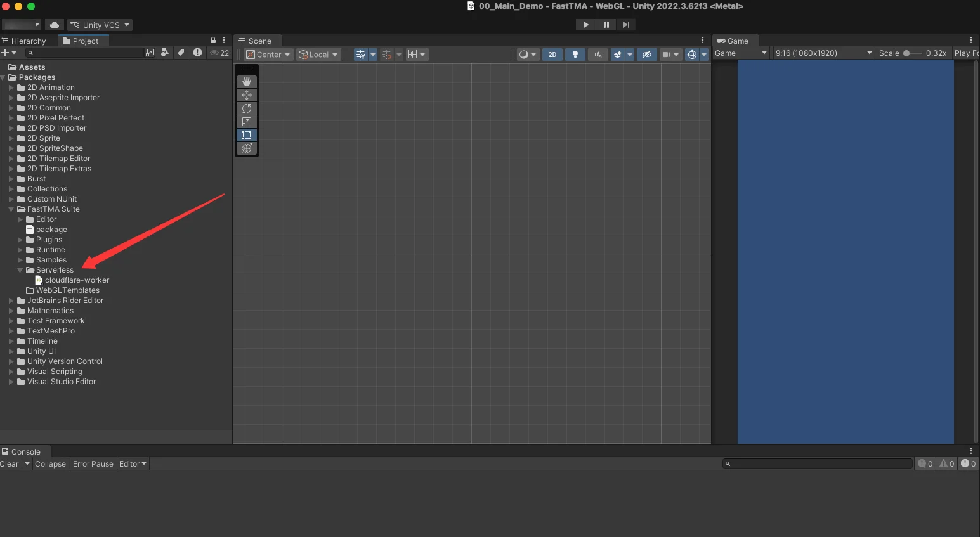Viewport: 980px width, 537px height.
Task: Clear the Console log
Action: point(10,464)
